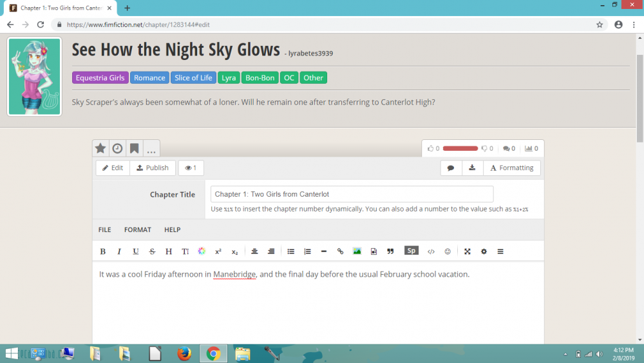This screenshot has width=644, height=363.
Task: Open the emoticon smiley picker
Action: click(448, 251)
